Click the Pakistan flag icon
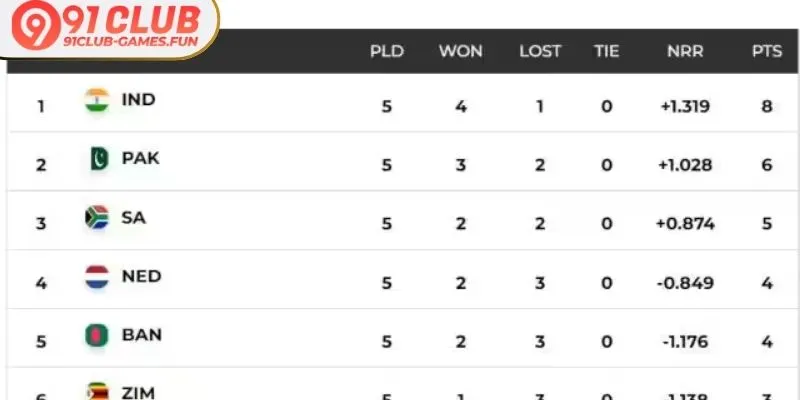Image resolution: width=800 pixels, height=400 pixels. pyautogui.click(x=97, y=159)
